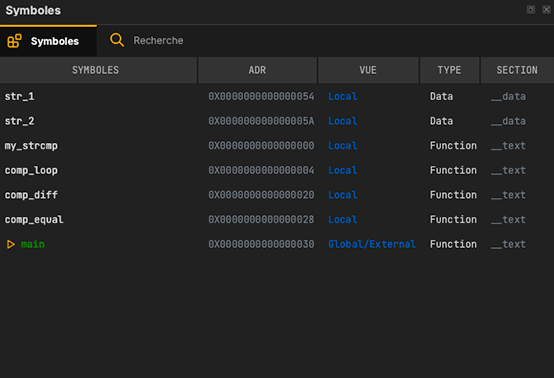Click the __text section of main
Viewport: 554px width, 378px height.
coord(508,244)
